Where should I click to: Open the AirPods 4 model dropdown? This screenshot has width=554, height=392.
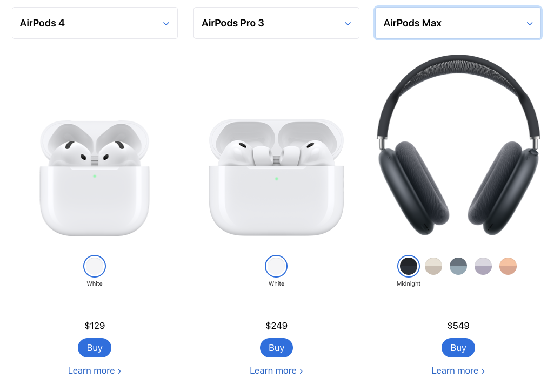pos(95,23)
